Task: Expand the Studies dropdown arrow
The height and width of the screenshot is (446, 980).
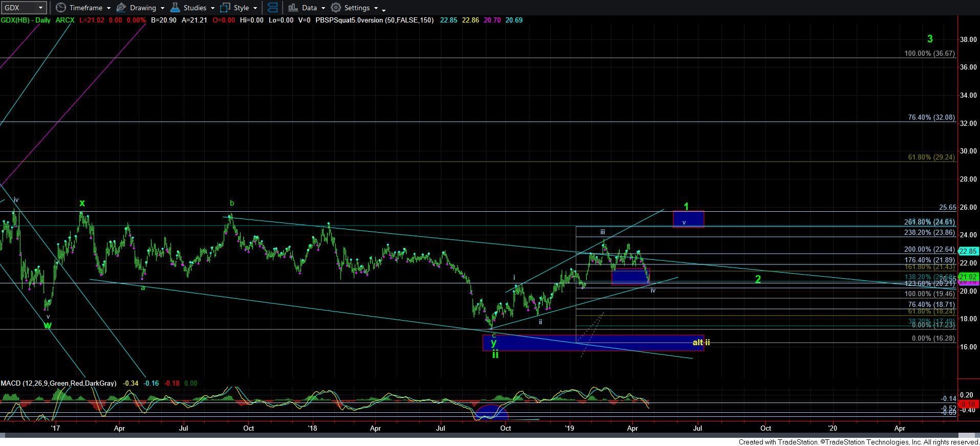Action: pyautogui.click(x=212, y=8)
